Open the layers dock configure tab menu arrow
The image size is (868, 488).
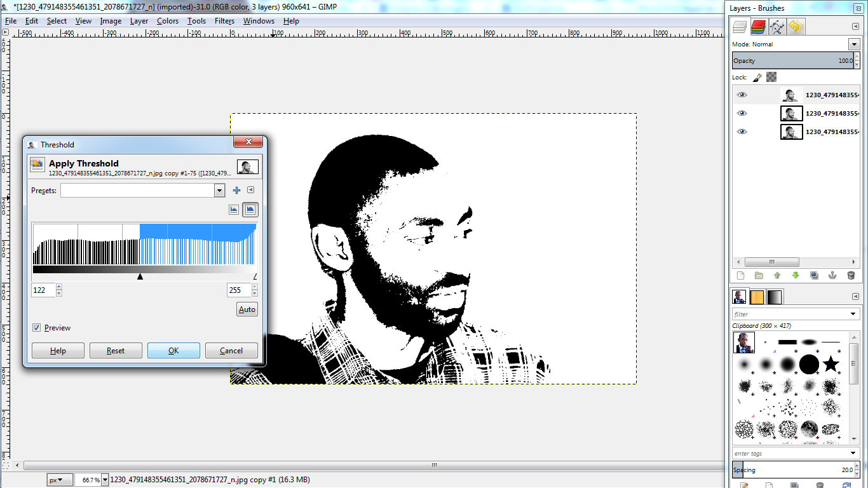855,26
